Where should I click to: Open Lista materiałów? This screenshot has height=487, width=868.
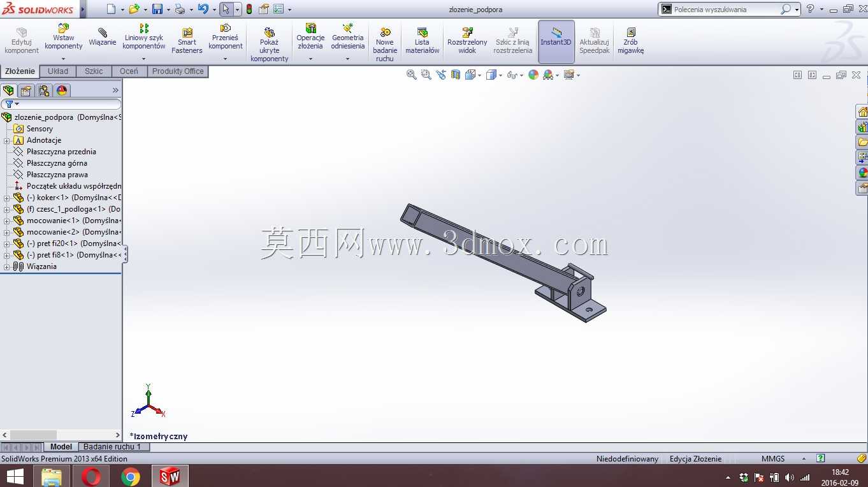[x=423, y=41]
